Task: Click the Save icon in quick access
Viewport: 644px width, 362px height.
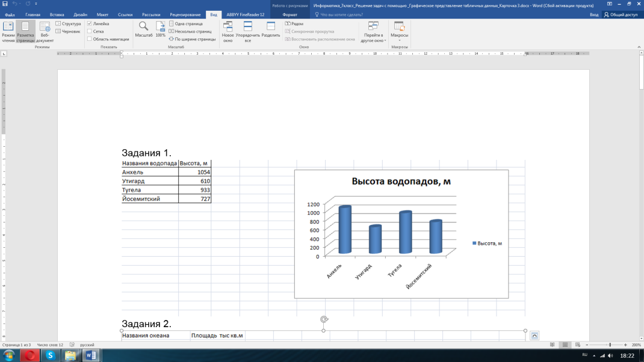Action: (x=5, y=4)
